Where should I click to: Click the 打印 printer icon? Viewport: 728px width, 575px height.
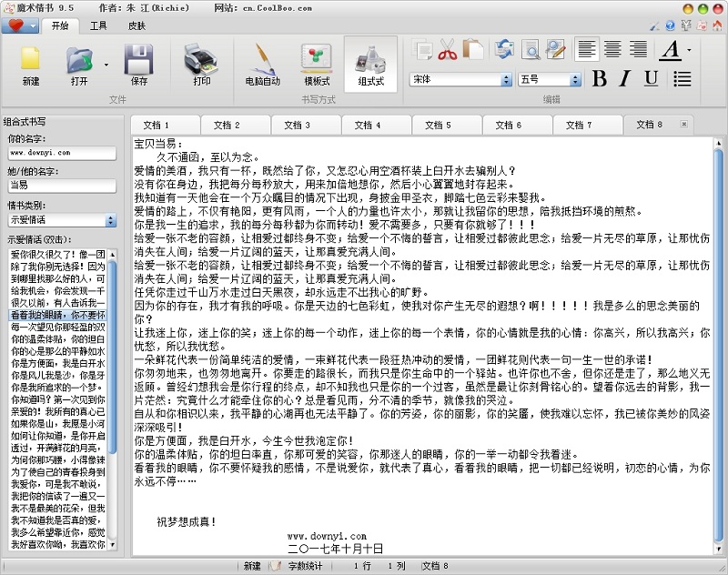(x=201, y=60)
